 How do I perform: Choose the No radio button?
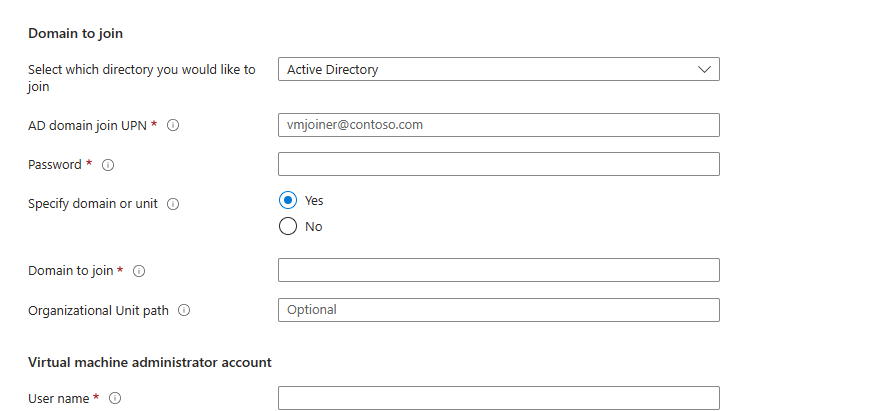pos(288,226)
